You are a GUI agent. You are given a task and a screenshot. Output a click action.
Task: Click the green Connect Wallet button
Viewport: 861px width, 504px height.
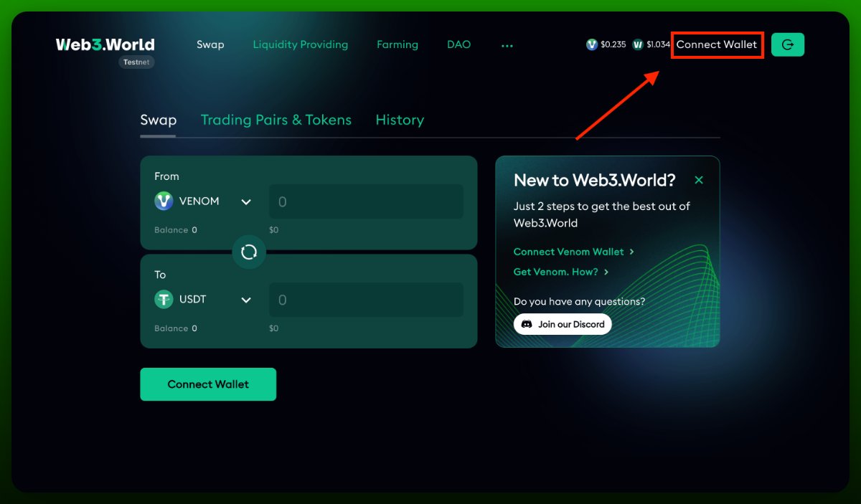point(208,384)
